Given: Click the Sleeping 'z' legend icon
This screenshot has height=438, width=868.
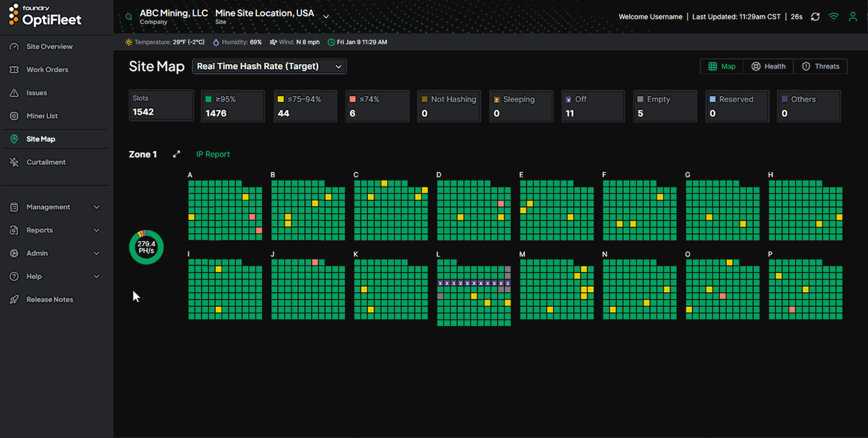Looking at the screenshot, I should click(497, 99).
